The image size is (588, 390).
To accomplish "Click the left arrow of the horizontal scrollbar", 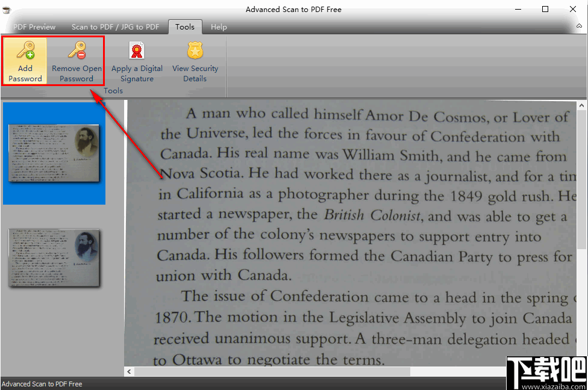I will pos(128,371).
